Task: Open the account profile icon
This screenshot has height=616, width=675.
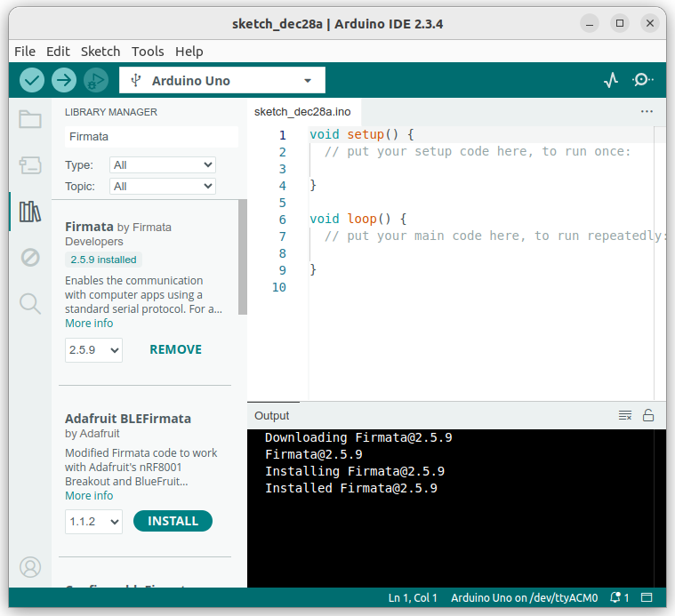Action: (x=30, y=567)
